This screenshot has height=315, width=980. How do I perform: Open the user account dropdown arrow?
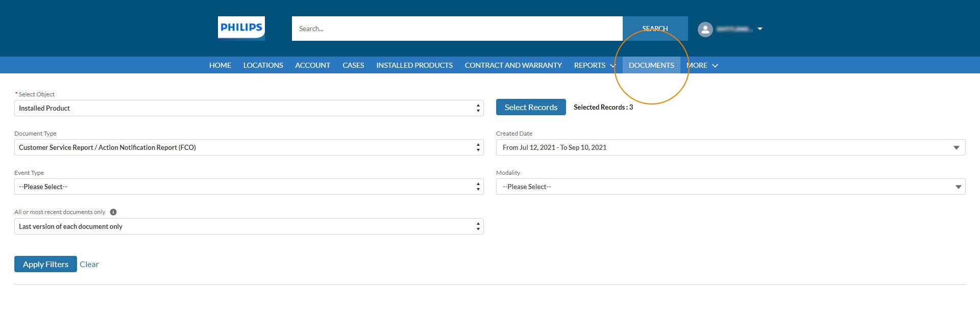coord(759,29)
